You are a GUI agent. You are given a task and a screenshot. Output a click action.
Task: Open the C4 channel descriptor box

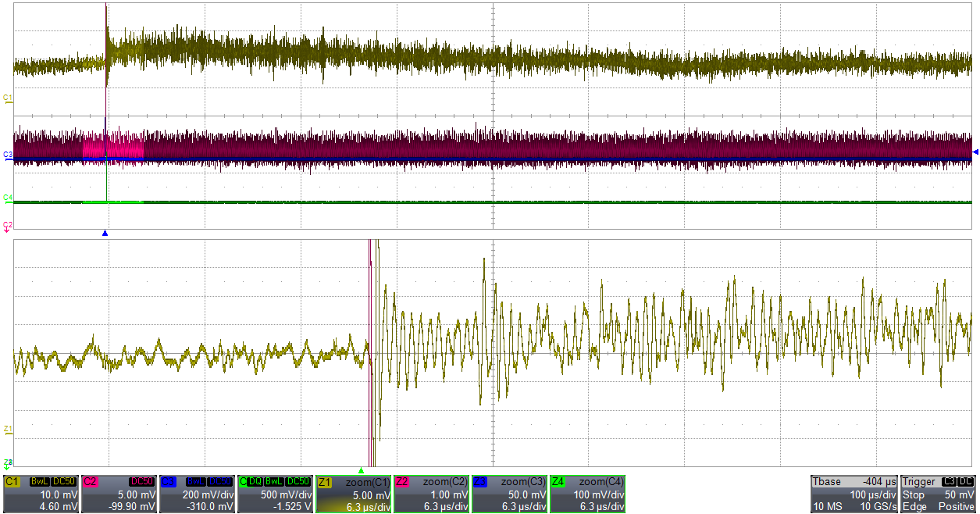point(276,494)
